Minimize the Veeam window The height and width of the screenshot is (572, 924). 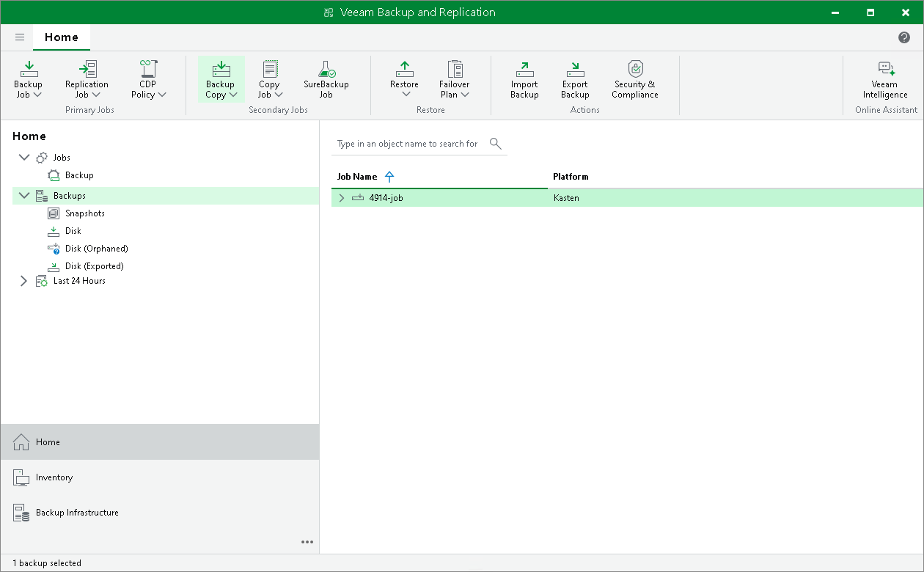836,12
